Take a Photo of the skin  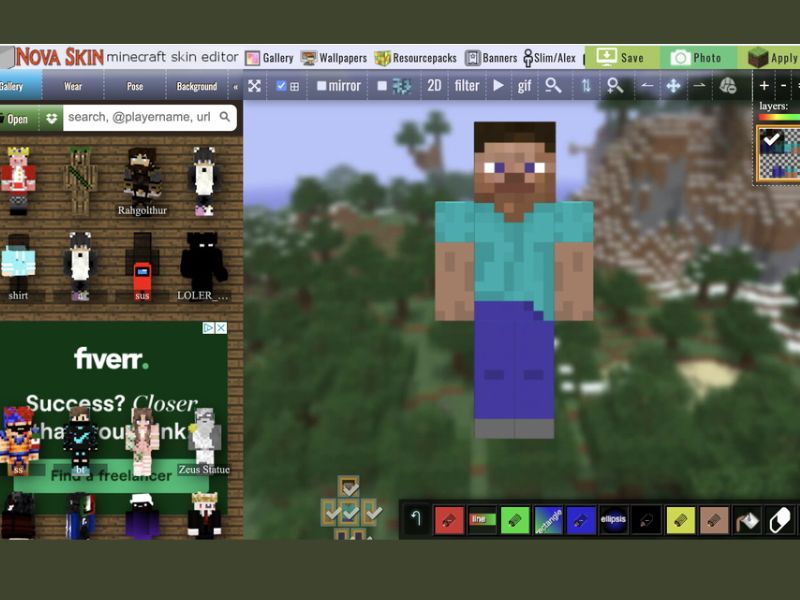697,58
